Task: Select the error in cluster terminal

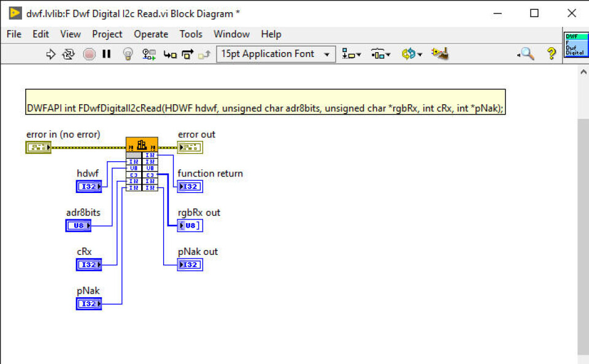Action: point(38,148)
